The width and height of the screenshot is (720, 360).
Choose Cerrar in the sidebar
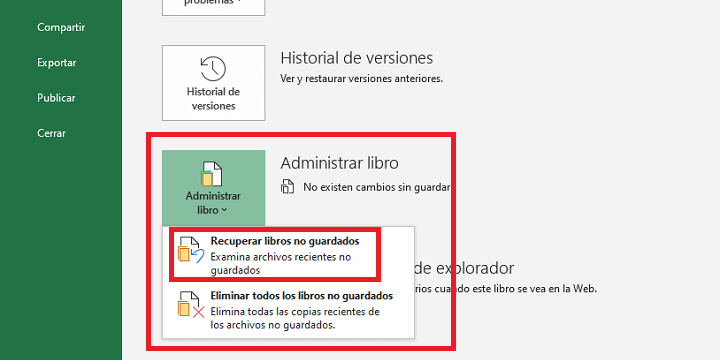pyautogui.click(x=51, y=133)
